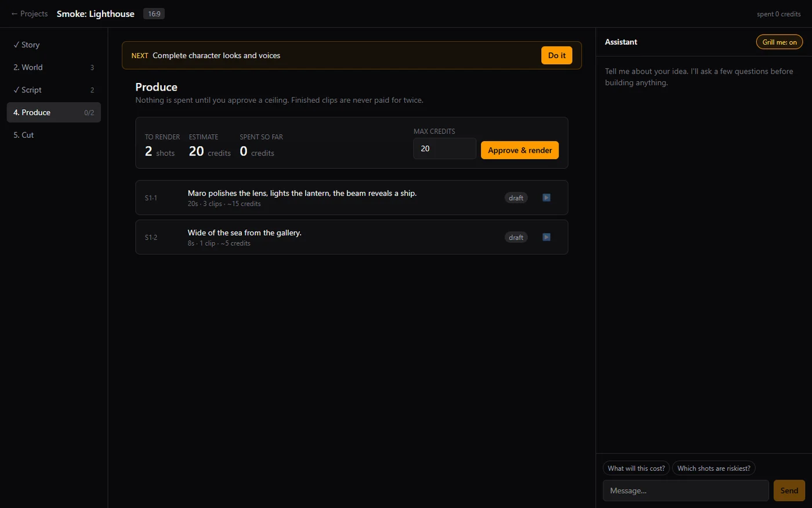Click the 'spent 0 credits' indicator

[x=778, y=14]
